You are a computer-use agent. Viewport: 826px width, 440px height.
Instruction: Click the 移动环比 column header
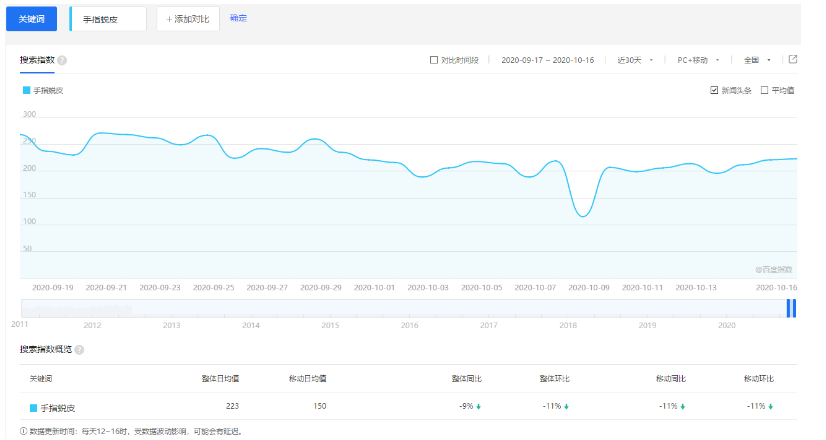(x=759, y=378)
